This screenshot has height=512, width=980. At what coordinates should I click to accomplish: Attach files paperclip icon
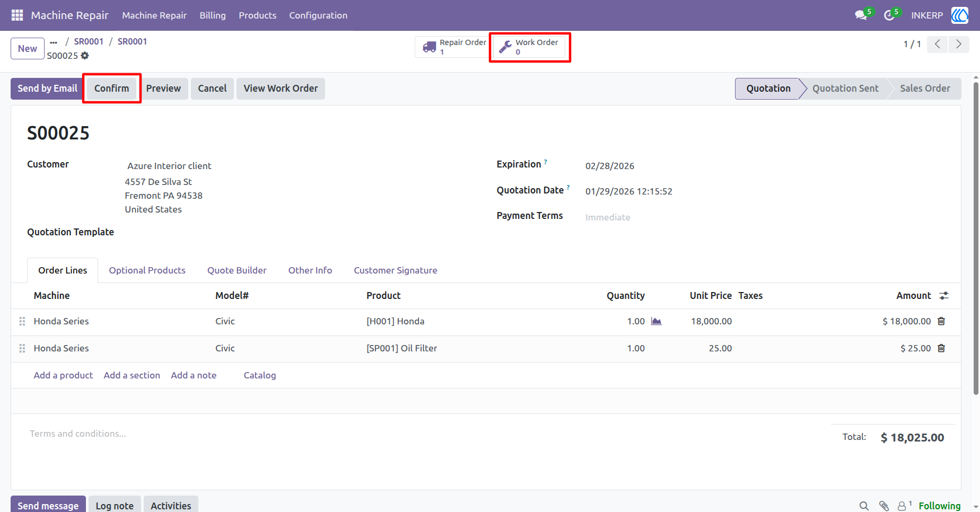coord(883,506)
